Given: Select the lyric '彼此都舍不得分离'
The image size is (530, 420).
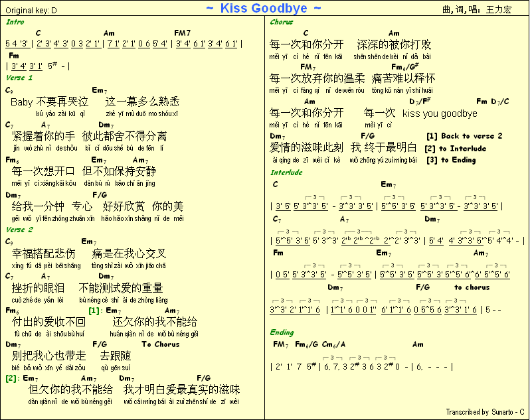Looking at the screenshot, I should 124,136.
